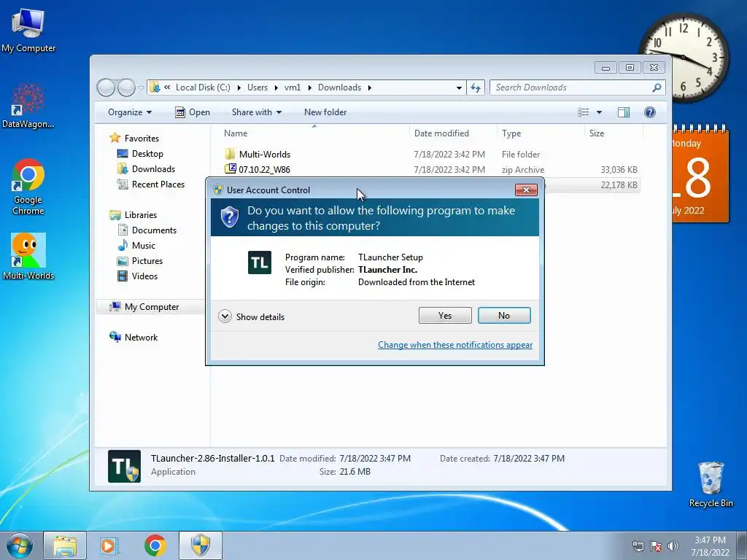
Task: Select Google Chrome desktop shortcut
Action: tap(28, 187)
